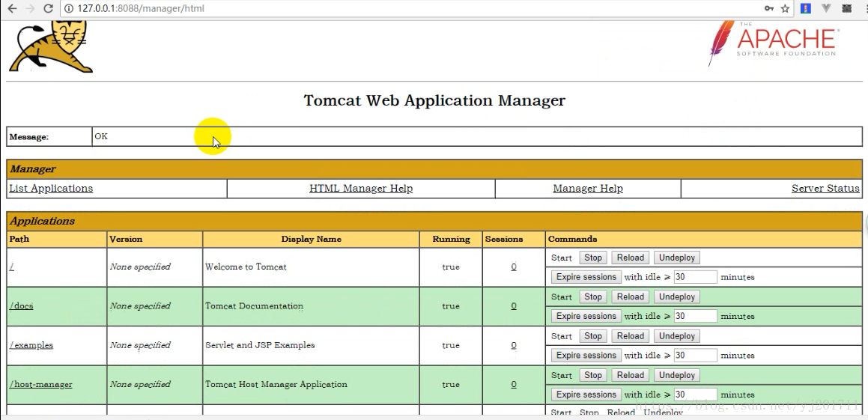Click the "Version" column header
The width and height of the screenshot is (868, 420).
pyautogui.click(x=126, y=239)
